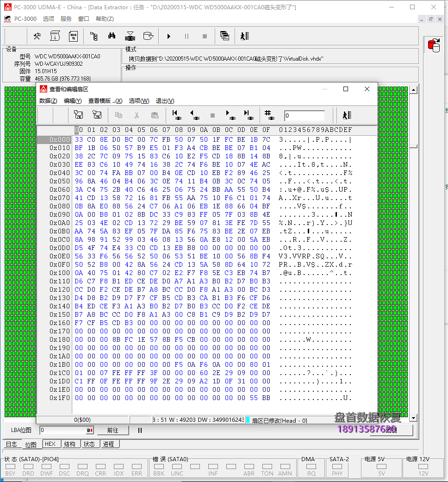Click exit runner icon in sector editor toolbar
Screen dimensions: 448x482
coord(347,115)
